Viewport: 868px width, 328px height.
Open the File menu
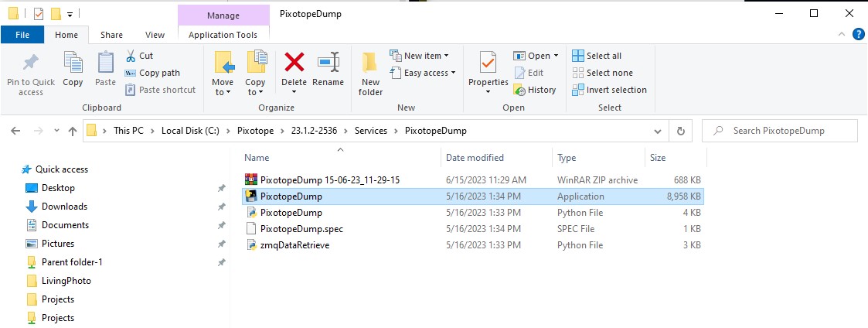[x=22, y=35]
